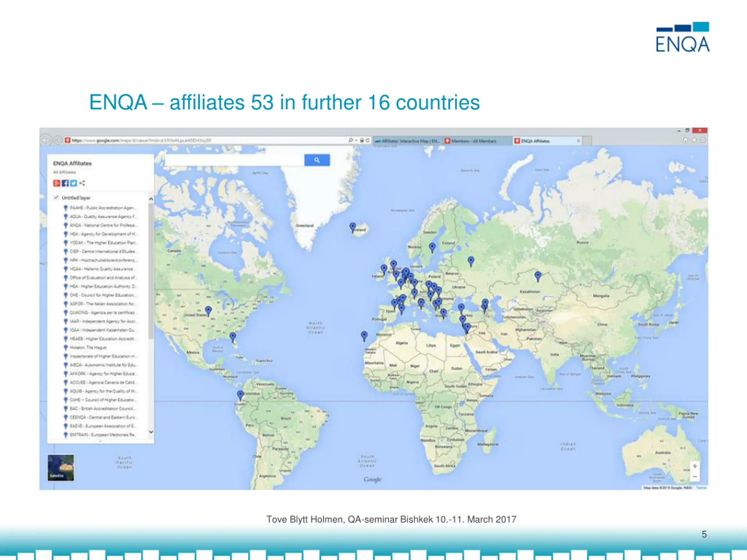Select 'HEA - Higher Education Authority' entry

tap(100, 286)
